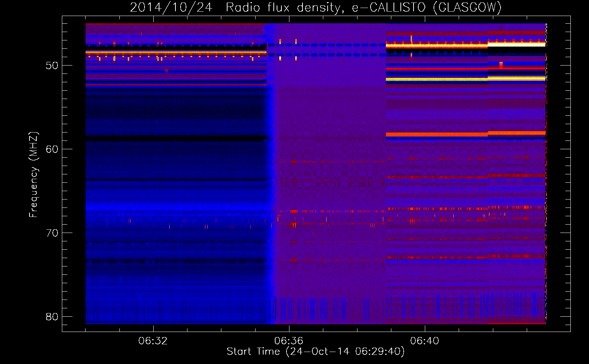Click the 50 frequency tick label
Screen dimensions: 589x364
tap(52, 66)
